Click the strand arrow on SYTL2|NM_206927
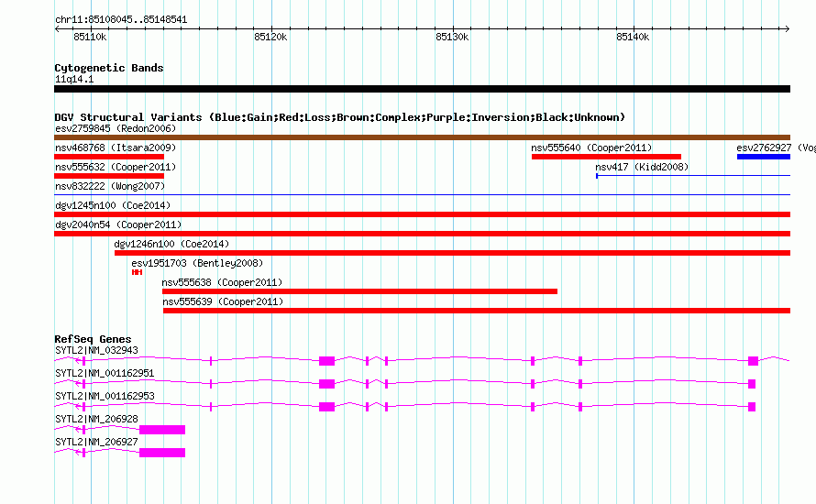 click(x=78, y=453)
